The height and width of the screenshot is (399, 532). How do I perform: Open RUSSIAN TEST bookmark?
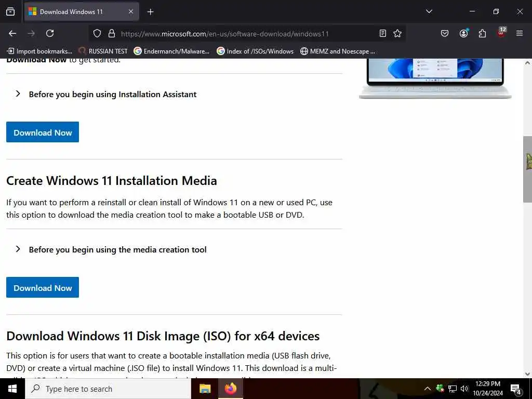click(103, 51)
